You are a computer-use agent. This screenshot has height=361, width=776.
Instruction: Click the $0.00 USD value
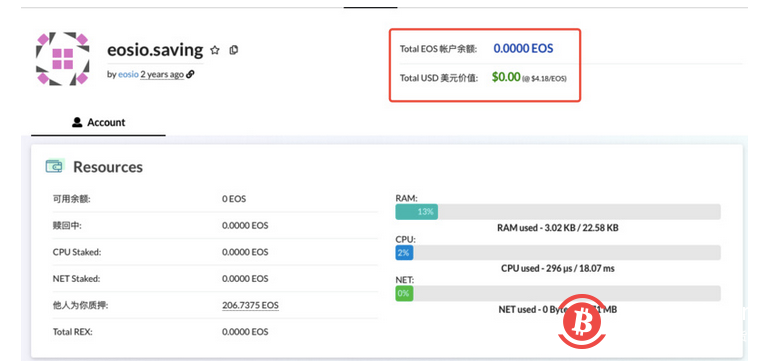(x=506, y=77)
